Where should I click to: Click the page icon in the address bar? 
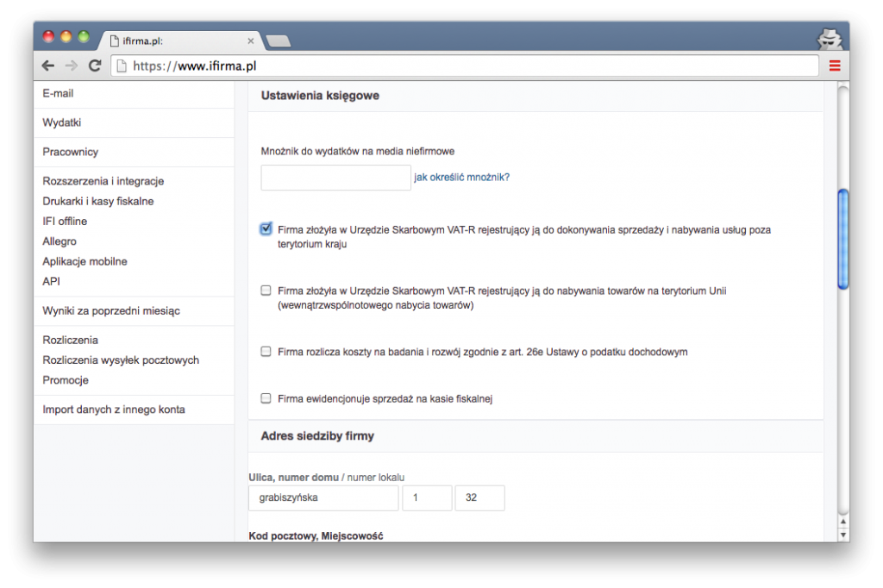pyautogui.click(x=121, y=66)
